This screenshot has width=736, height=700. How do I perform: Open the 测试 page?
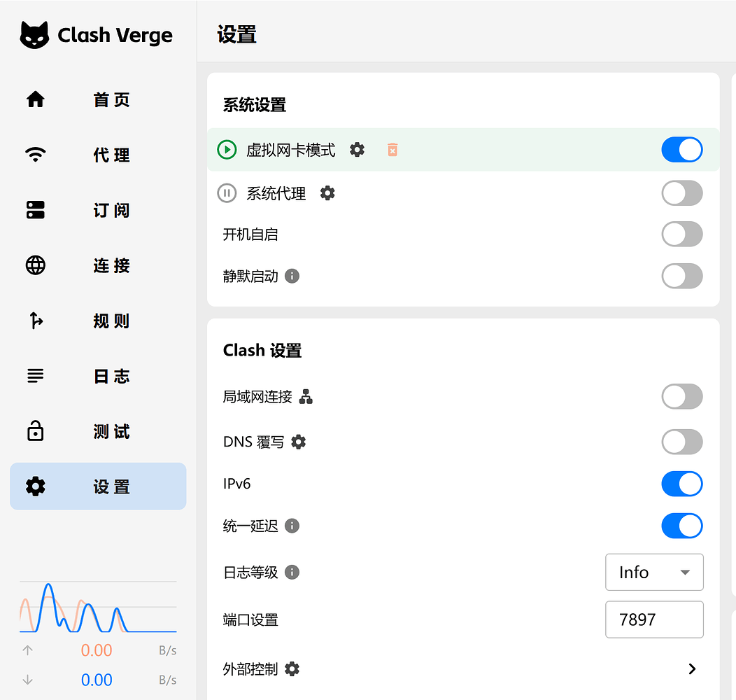click(x=98, y=430)
